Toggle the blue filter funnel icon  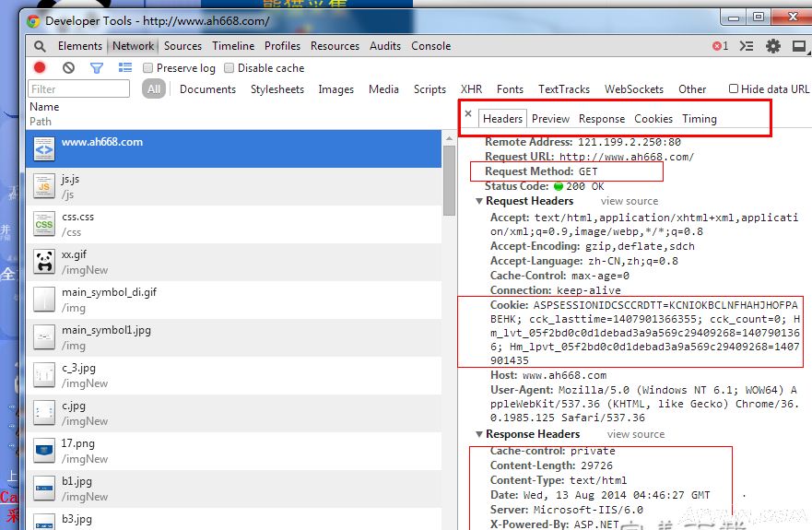point(96,67)
